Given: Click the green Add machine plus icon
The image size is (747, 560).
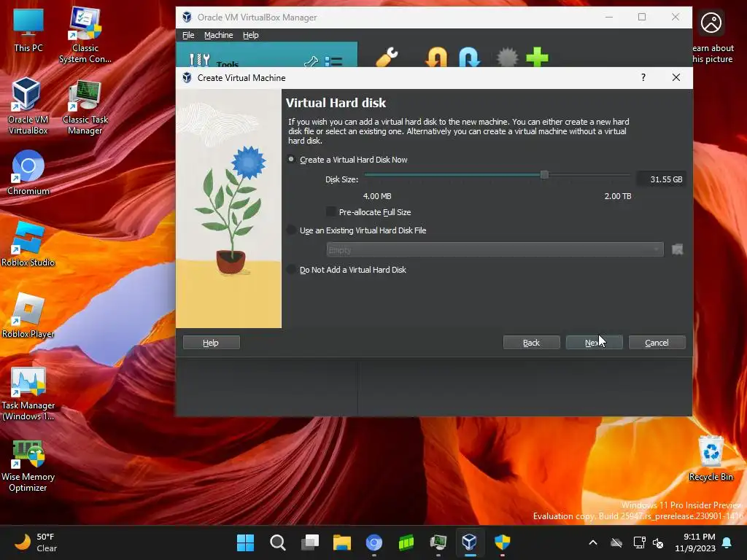Looking at the screenshot, I should (x=537, y=57).
